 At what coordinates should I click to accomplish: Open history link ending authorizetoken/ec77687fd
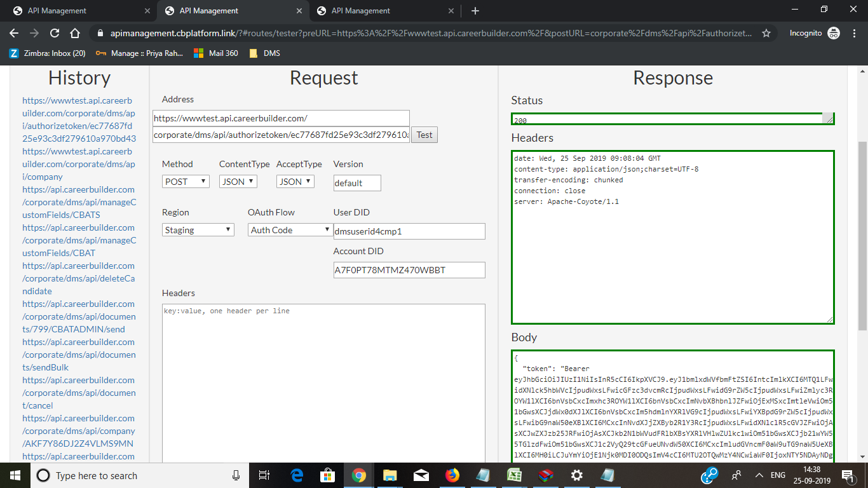coord(79,119)
